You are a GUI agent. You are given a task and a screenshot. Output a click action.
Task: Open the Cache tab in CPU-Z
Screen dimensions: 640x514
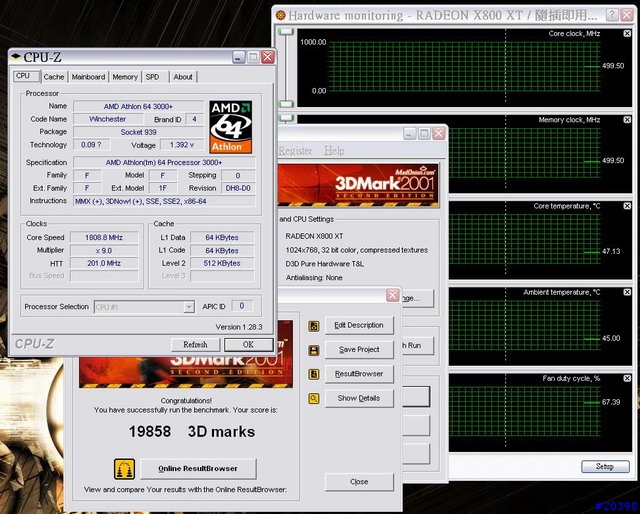click(54, 77)
